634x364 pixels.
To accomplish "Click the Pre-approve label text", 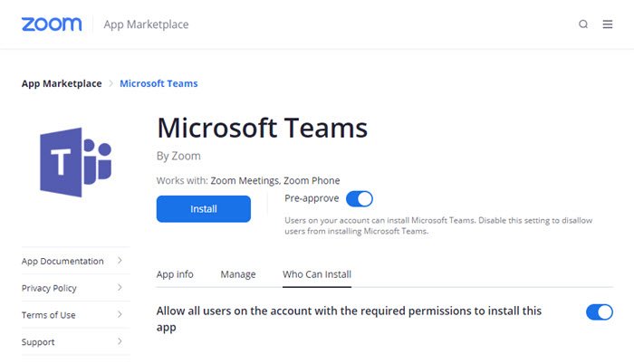I will (x=312, y=198).
